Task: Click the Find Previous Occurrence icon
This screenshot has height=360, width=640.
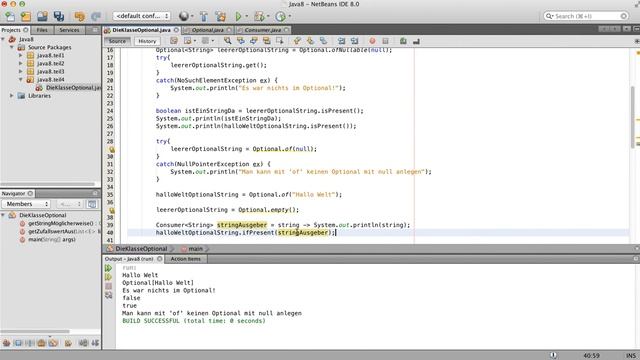Action: (x=241, y=41)
